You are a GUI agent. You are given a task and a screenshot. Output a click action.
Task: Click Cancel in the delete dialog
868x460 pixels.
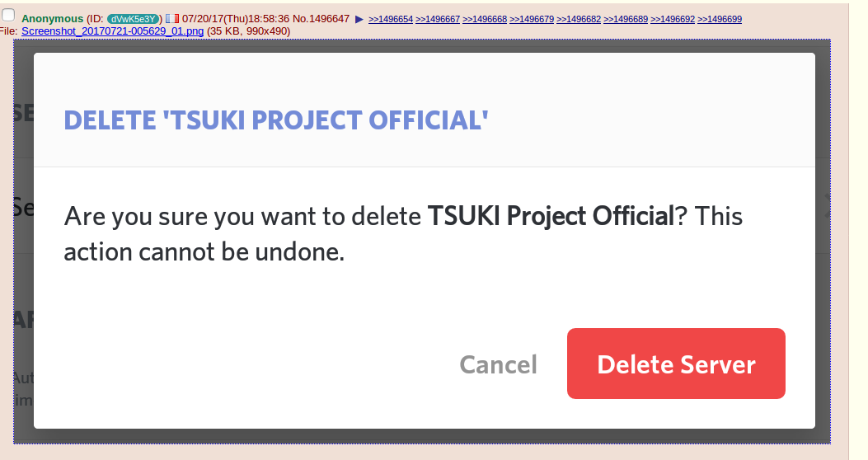[x=498, y=364]
